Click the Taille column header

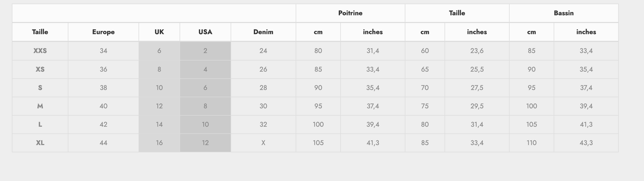coord(40,32)
